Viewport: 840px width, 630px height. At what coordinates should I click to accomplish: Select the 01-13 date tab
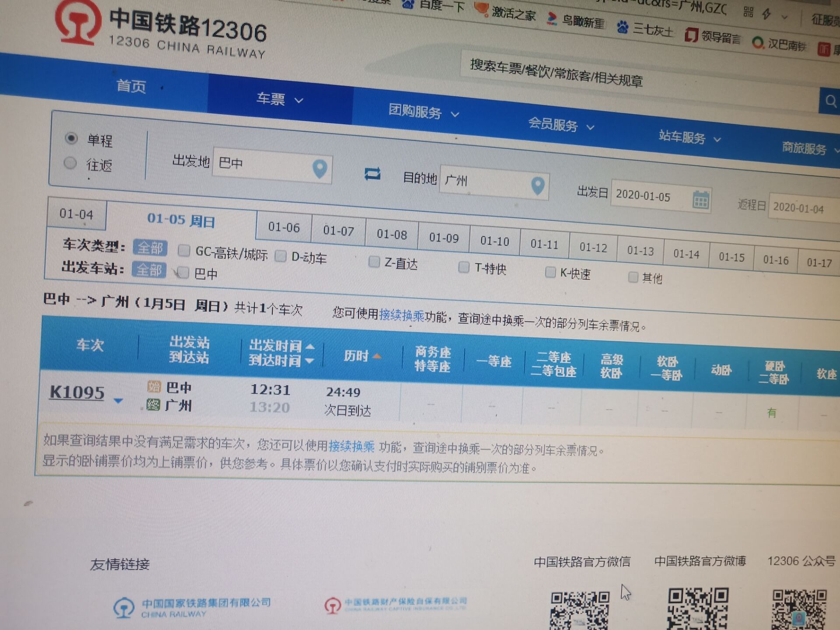[640, 251]
